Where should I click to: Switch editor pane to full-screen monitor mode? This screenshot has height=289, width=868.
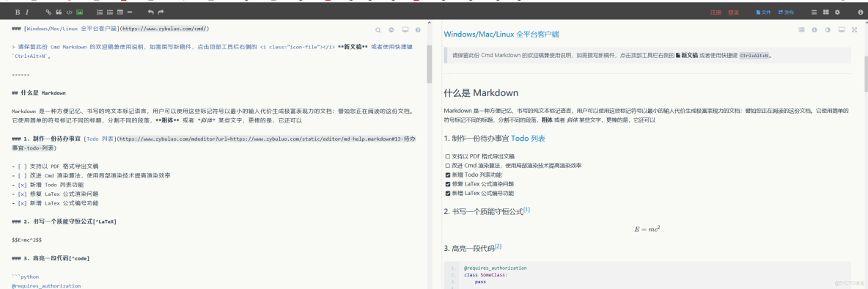(405, 30)
